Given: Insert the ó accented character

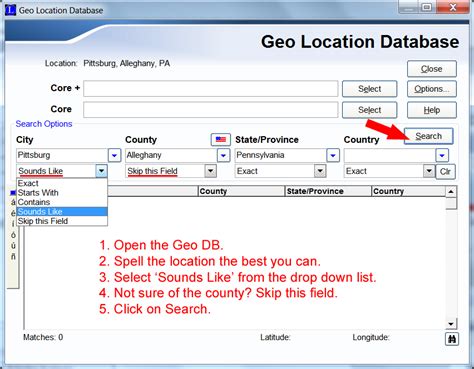Looking at the screenshot, I should pos(13,235).
